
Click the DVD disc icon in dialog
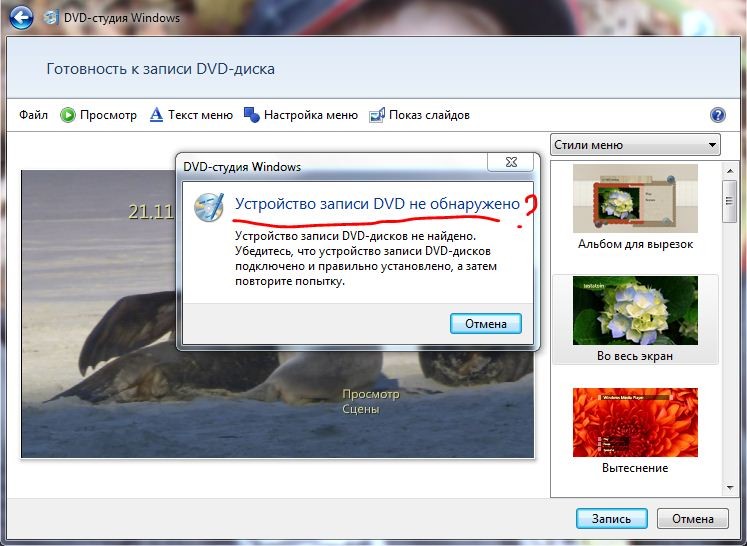click(x=209, y=205)
